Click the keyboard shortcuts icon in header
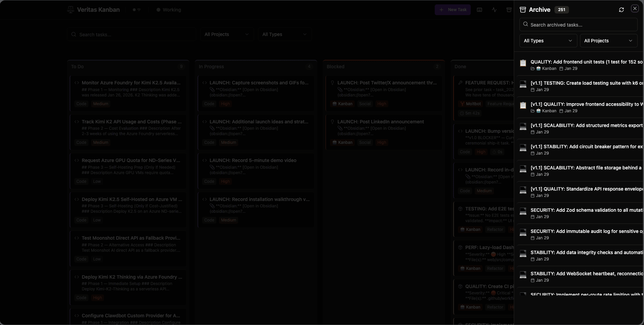Screen dimensions: 644x325 479,10
